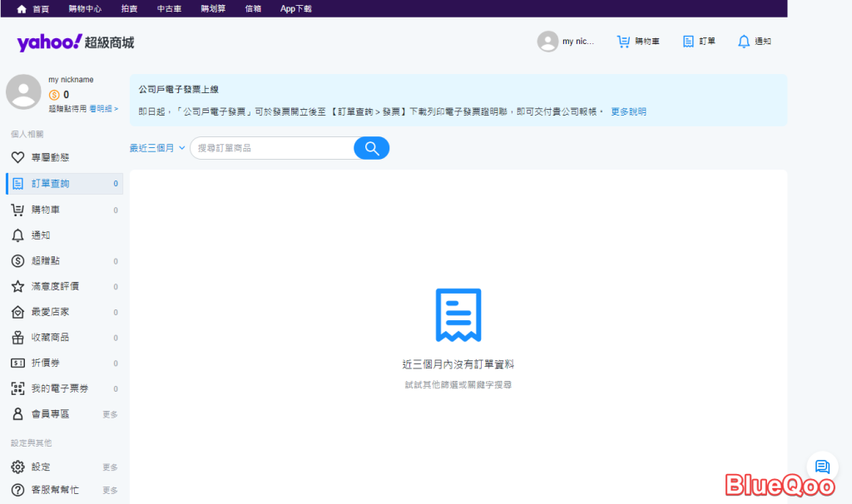Select 購物中心 in top navigation
Screen dimensions: 852x504
point(85,8)
